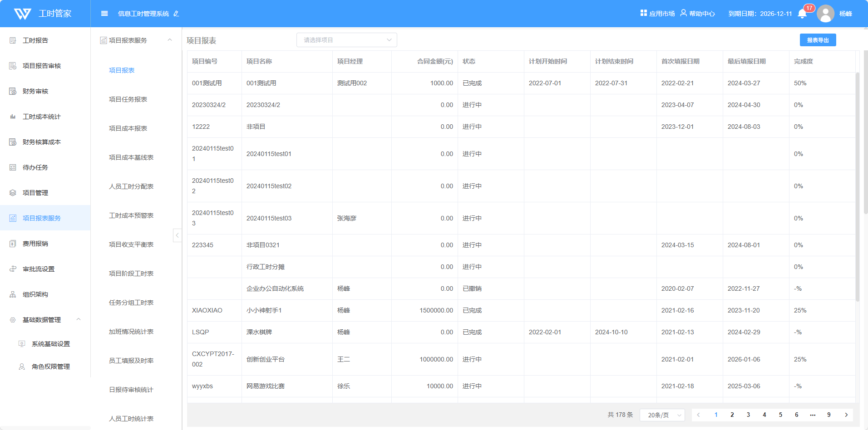The height and width of the screenshot is (430, 868).
Task: Click the 报表导出 export button
Action: click(x=818, y=40)
